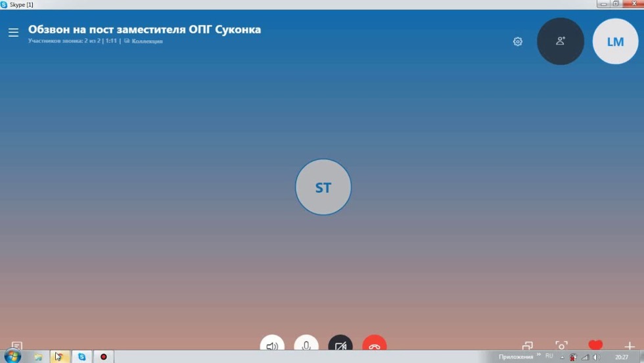This screenshot has width=644, height=363.
Task: Click the call title Обзвон на пост
Action: click(145, 30)
